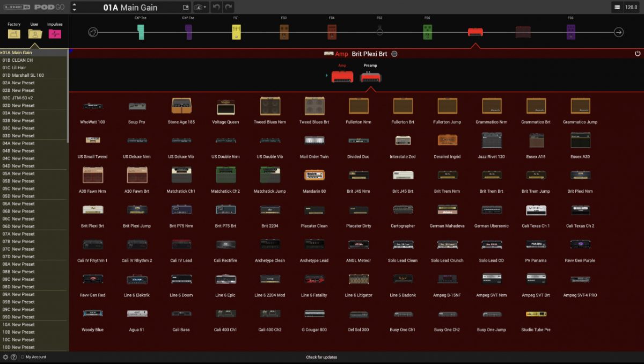
Task: Open the User presets tab
Action: pyautogui.click(x=34, y=31)
